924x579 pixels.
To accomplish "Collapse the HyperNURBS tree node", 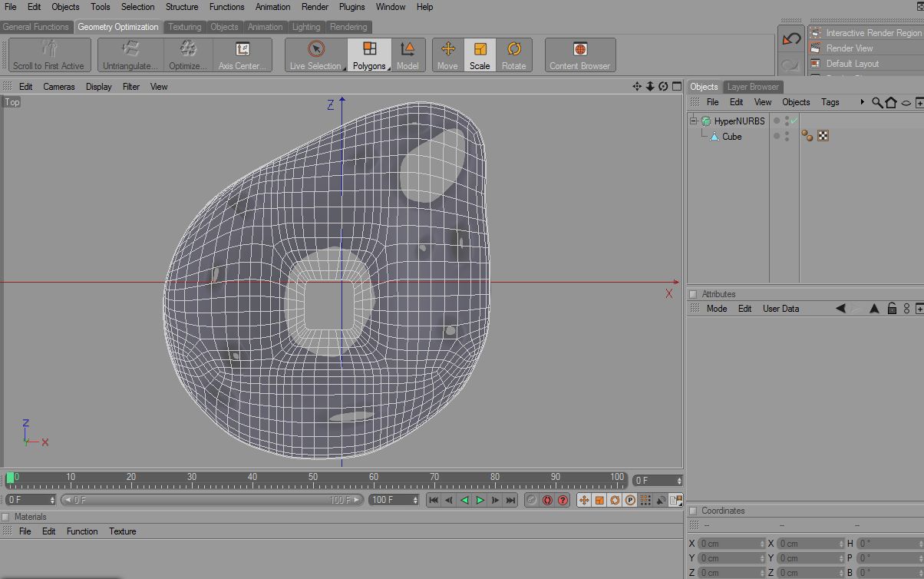I will (x=694, y=121).
